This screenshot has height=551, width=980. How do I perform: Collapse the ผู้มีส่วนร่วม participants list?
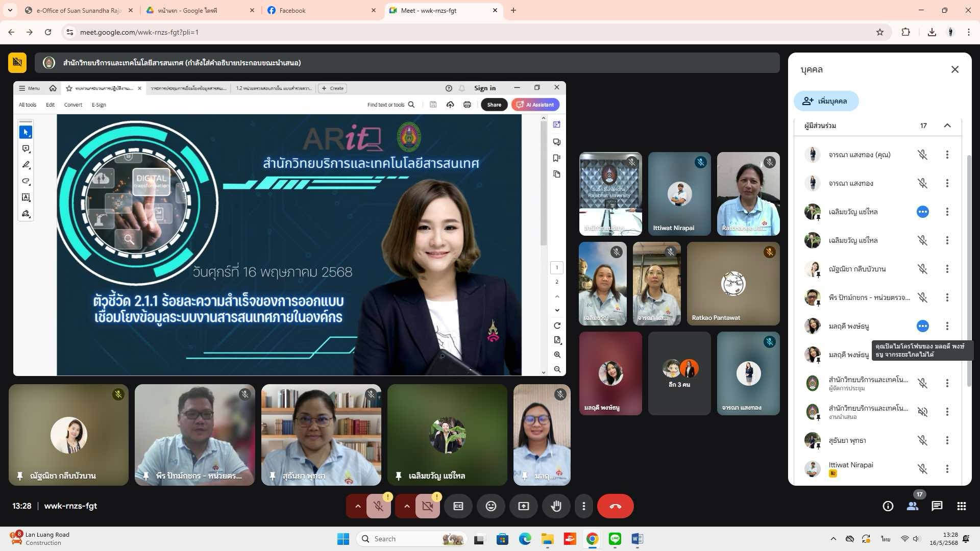(x=947, y=126)
